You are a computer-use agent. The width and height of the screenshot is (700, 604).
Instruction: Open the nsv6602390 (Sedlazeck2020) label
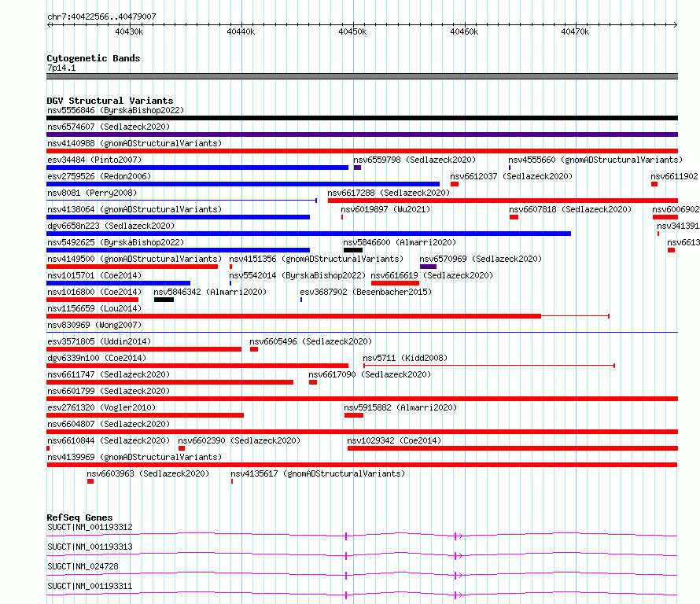pyautogui.click(x=239, y=440)
